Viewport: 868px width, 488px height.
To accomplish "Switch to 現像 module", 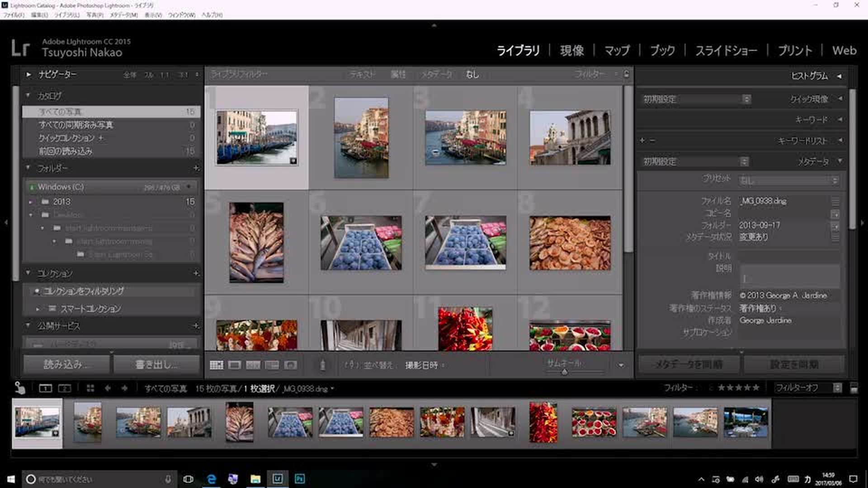I will [572, 51].
